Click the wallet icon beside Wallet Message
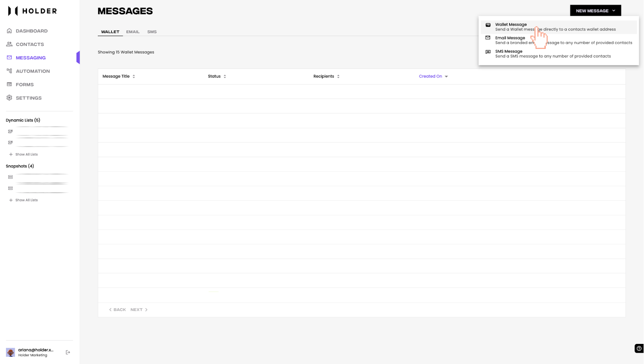Screen dimensions: 644x364 (488, 25)
